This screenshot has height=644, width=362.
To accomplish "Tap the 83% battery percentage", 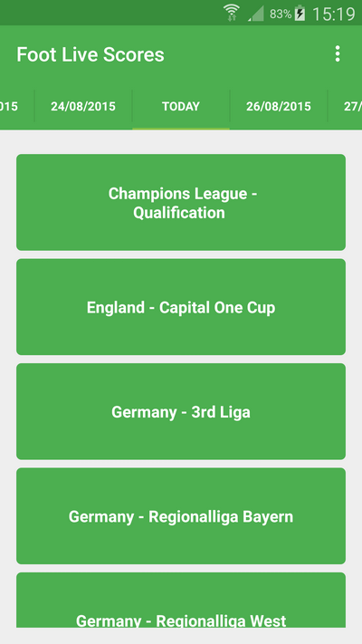I will 281,14.
